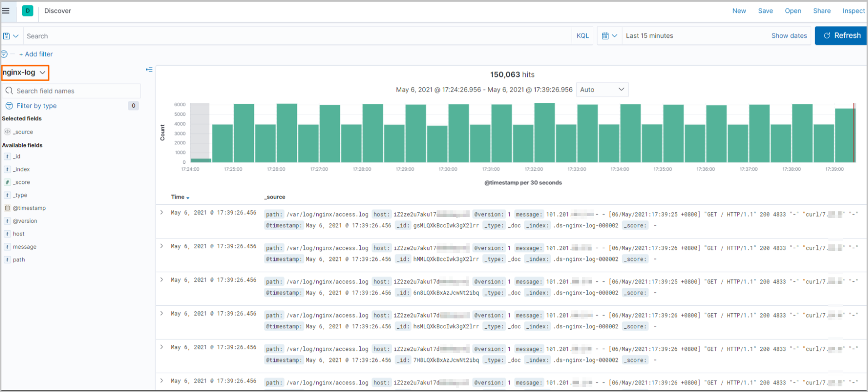868x392 pixels.
Task: Toggle the KQL query language switch
Action: 582,36
